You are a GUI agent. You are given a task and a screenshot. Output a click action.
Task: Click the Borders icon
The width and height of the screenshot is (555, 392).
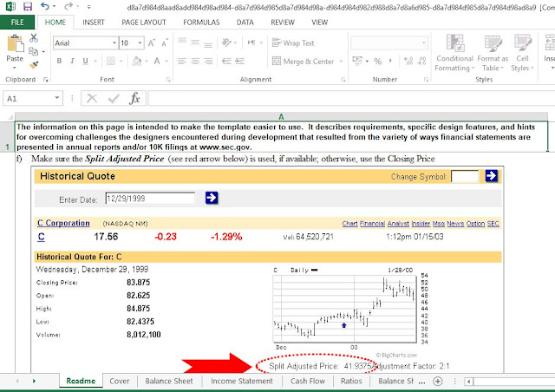coord(111,61)
